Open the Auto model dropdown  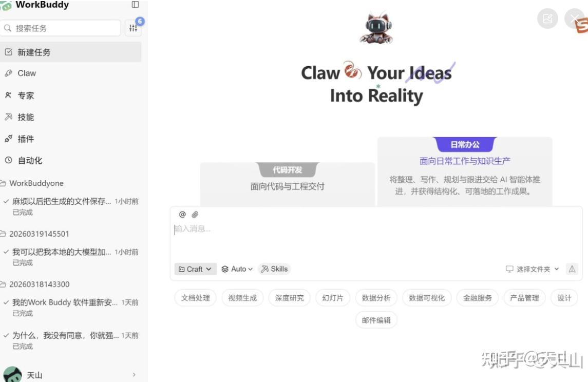pyautogui.click(x=237, y=269)
